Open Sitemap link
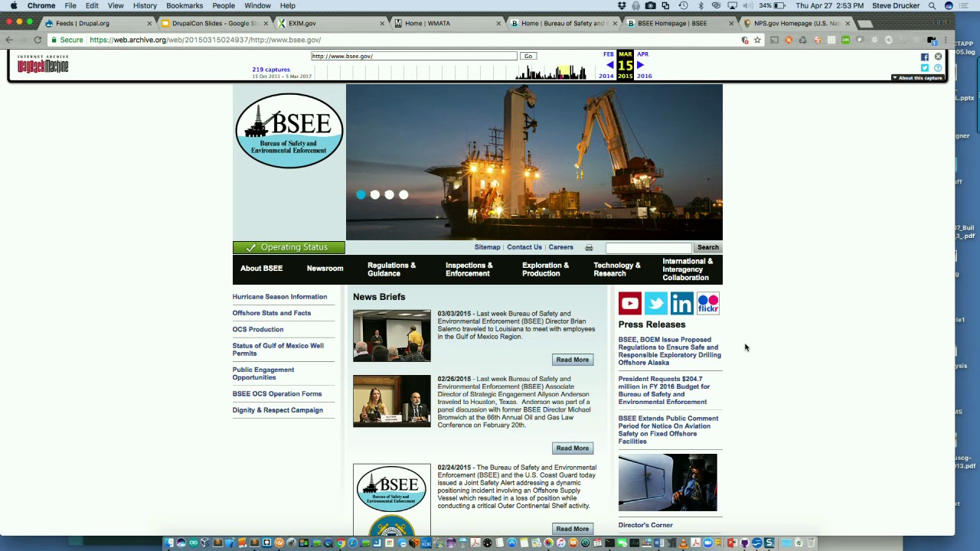This screenshot has height=551, width=980. click(487, 247)
